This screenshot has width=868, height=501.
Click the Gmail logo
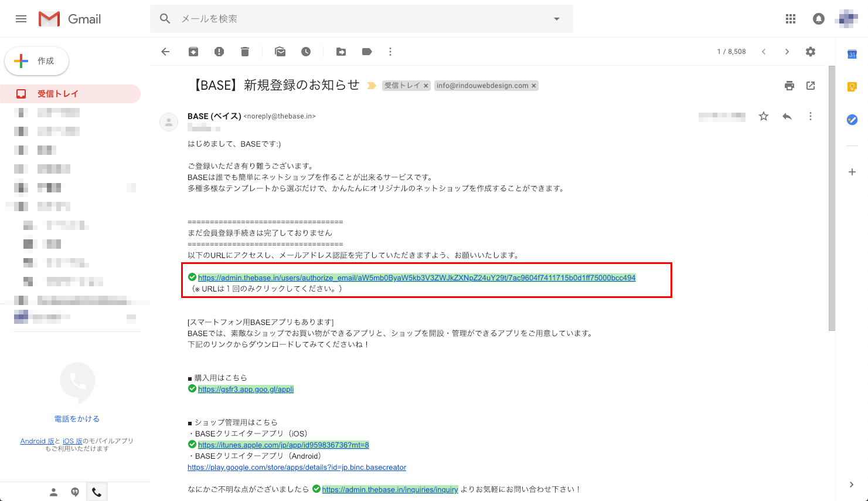tap(70, 19)
